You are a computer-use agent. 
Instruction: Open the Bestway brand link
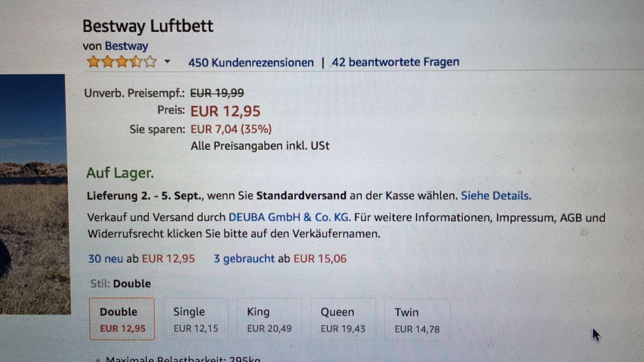[x=126, y=46]
